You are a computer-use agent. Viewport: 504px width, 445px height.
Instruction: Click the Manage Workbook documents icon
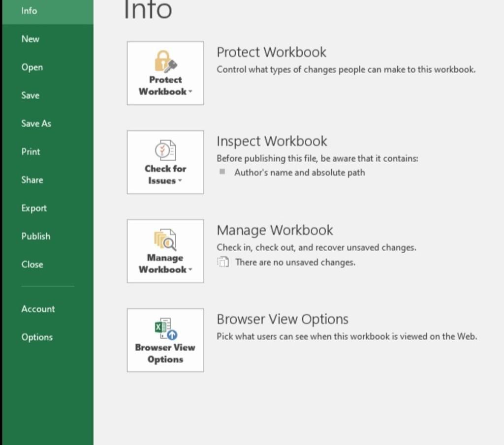click(x=165, y=240)
